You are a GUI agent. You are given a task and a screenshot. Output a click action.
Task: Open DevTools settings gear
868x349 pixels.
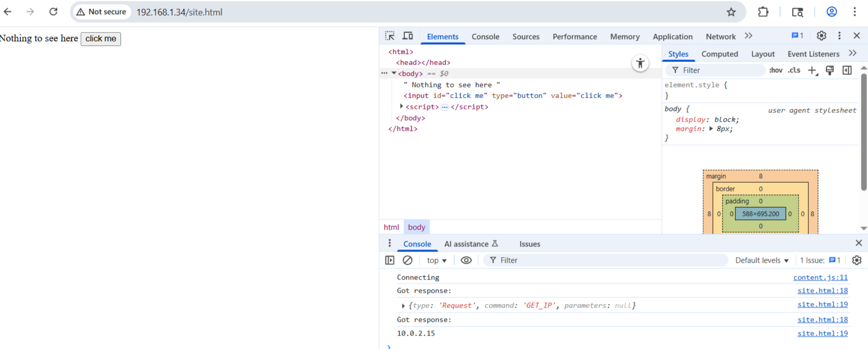(821, 36)
